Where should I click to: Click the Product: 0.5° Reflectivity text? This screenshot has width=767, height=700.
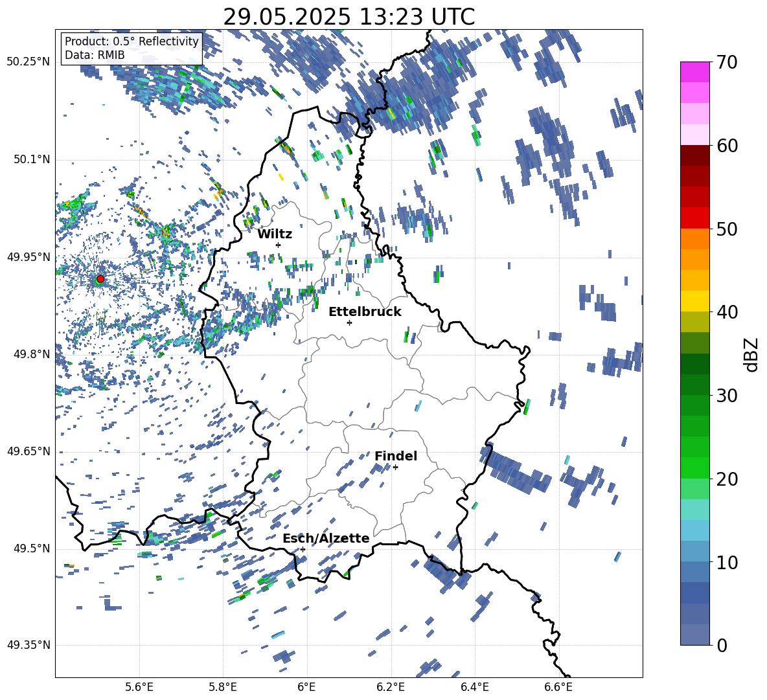(132, 41)
